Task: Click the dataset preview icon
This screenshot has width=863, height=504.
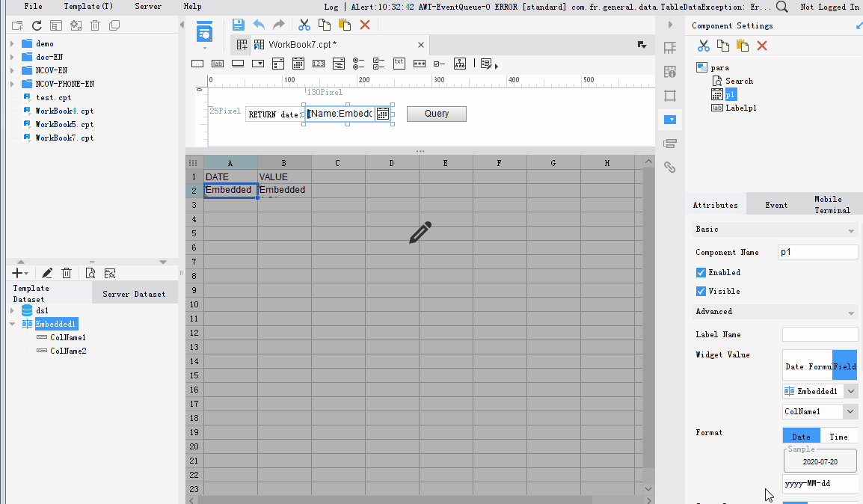Action: pyautogui.click(x=90, y=273)
